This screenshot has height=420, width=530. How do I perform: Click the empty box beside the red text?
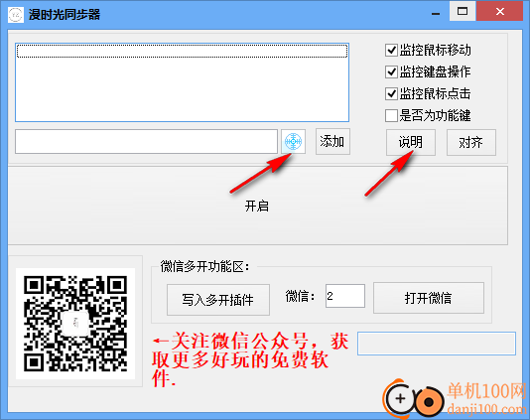coord(437,344)
